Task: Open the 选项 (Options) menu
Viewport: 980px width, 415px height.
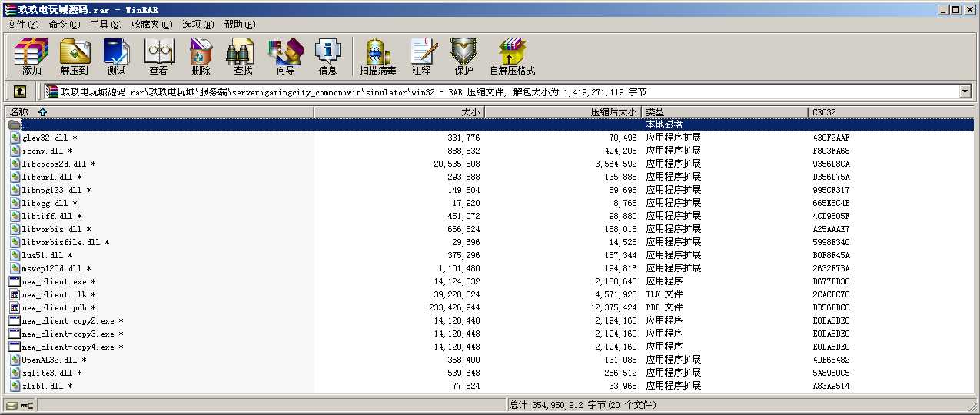Action: click(198, 25)
